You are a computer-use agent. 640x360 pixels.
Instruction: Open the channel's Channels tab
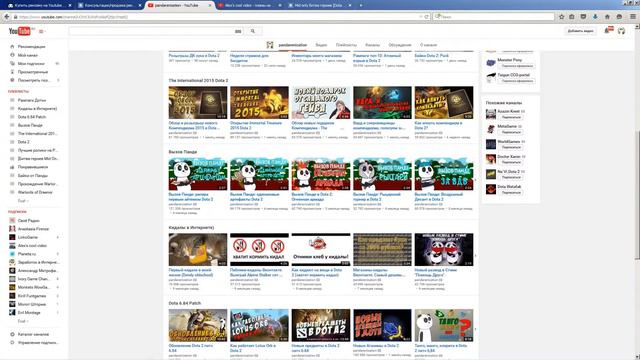pos(372,45)
